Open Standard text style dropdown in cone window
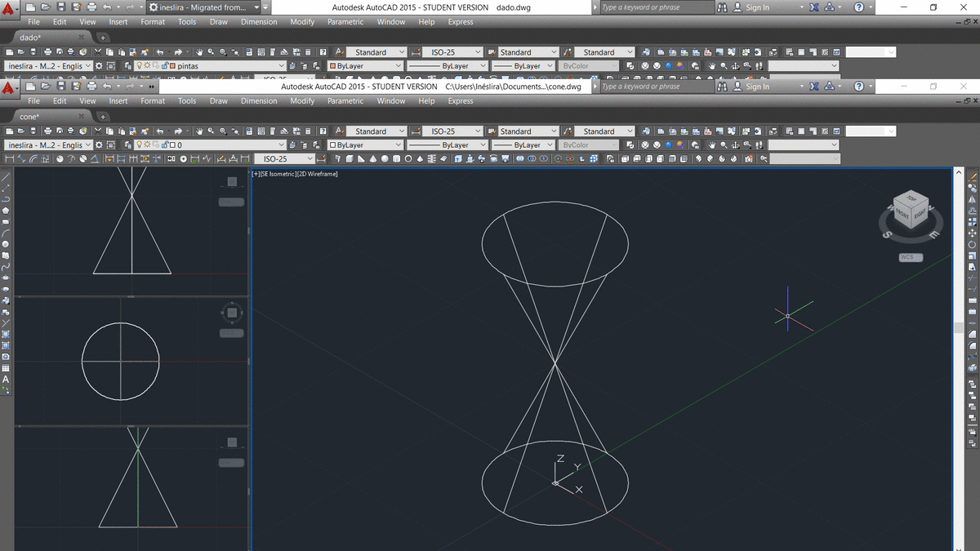This screenshot has width=980, height=551. pos(376,131)
